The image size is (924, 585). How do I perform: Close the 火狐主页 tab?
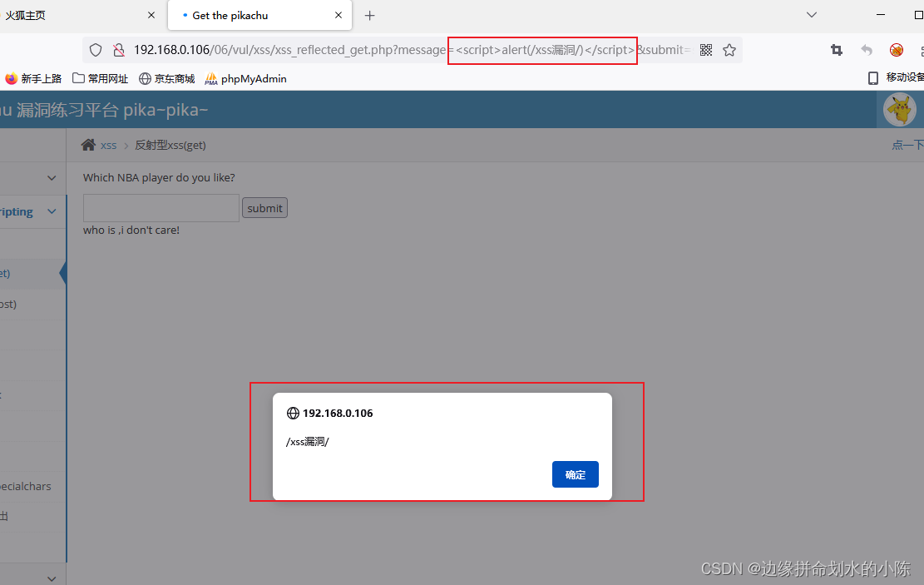[x=151, y=15]
